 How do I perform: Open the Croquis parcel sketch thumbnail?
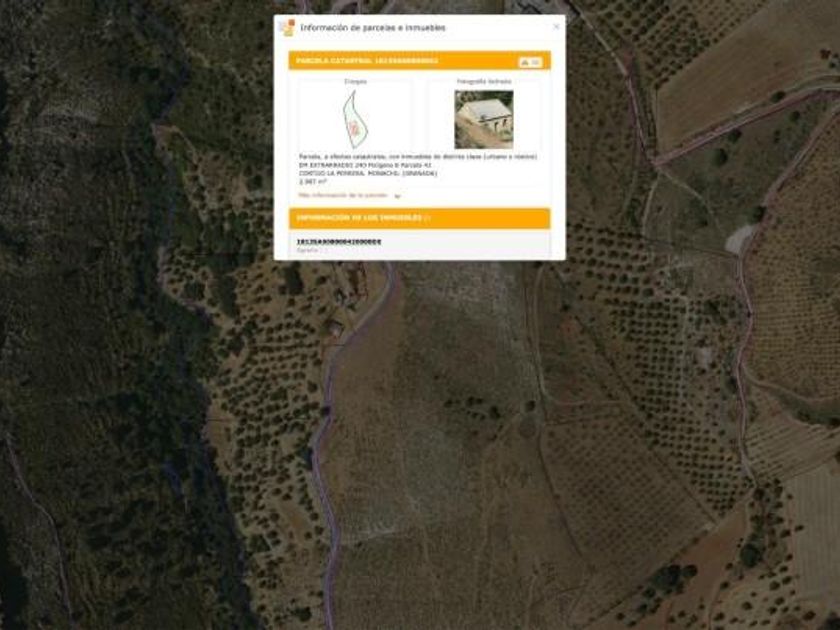click(x=355, y=120)
